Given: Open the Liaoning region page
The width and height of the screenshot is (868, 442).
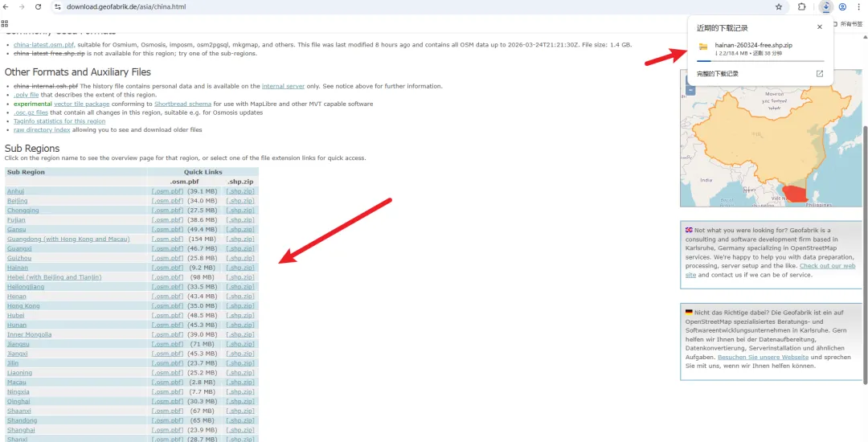Looking at the screenshot, I should [x=19, y=373].
